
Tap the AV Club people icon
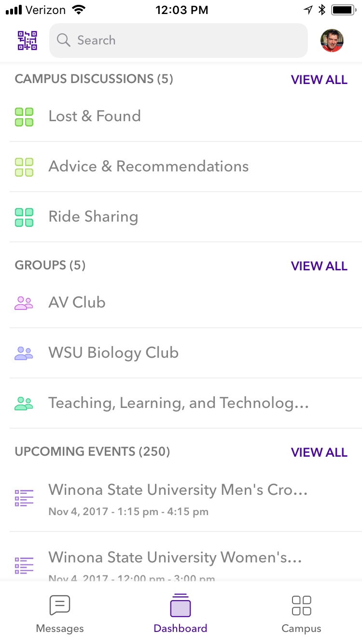(x=24, y=303)
